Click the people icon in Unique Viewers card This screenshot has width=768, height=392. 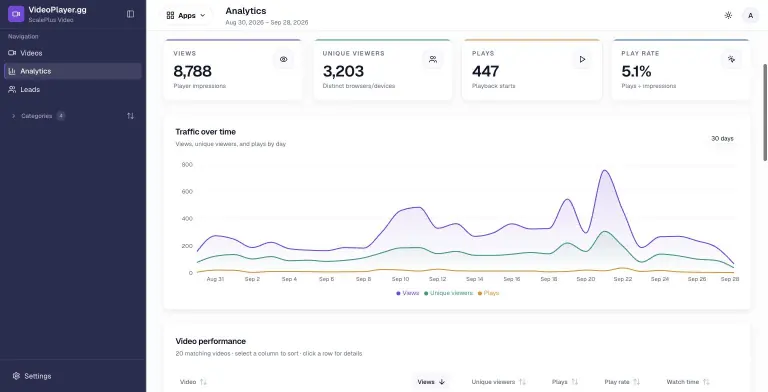[433, 59]
